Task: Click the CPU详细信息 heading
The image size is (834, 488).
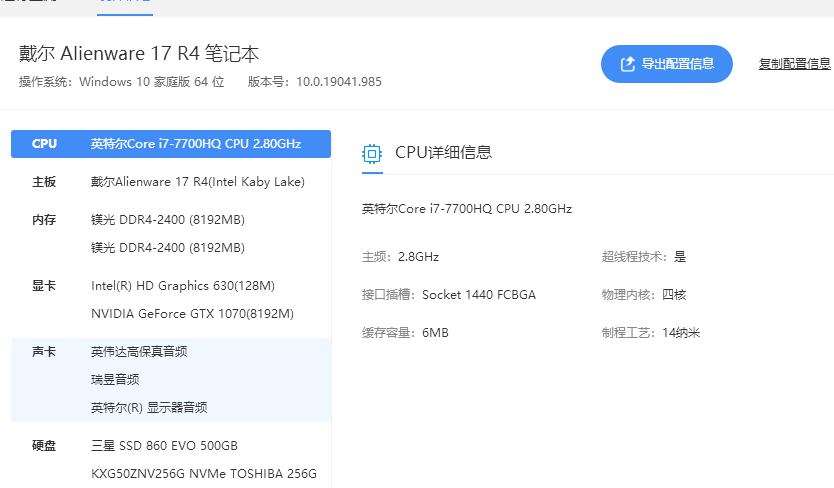Action: pyautogui.click(x=443, y=153)
